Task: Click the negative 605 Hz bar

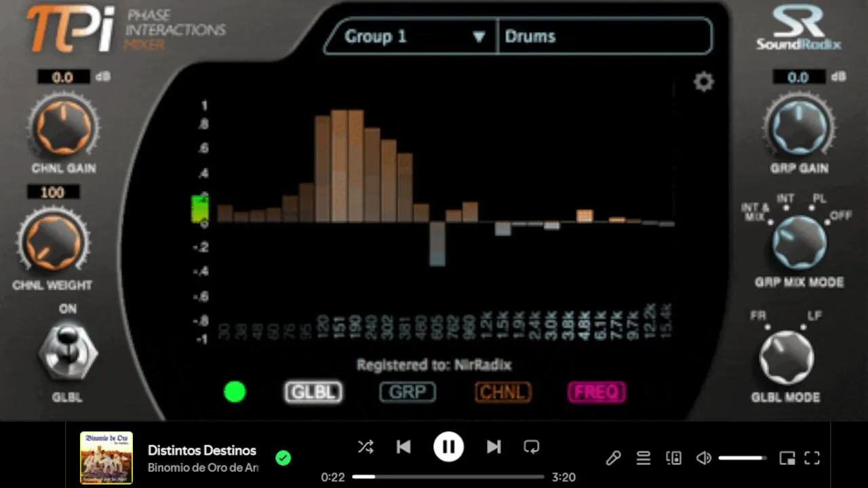Action: (437, 244)
